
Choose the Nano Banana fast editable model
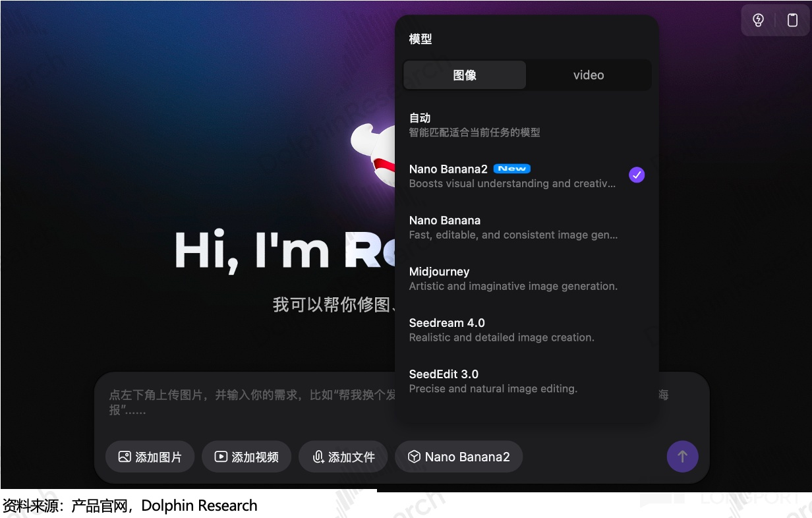pos(513,227)
